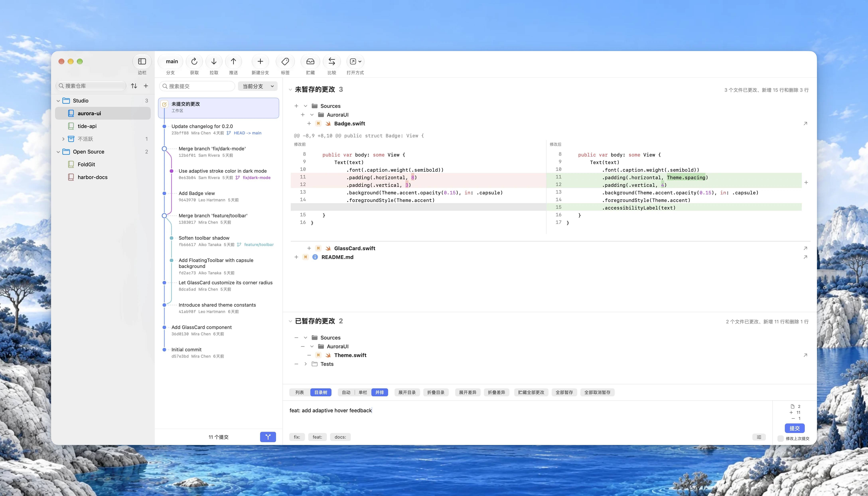Set diff layout to 自动
The image size is (868, 496).
coord(346,393)
